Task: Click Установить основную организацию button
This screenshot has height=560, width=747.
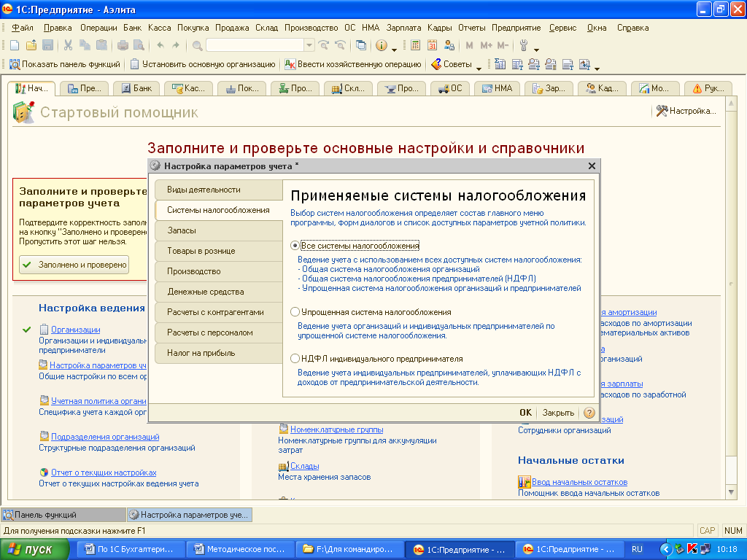Action: click(x=203, y=64)
